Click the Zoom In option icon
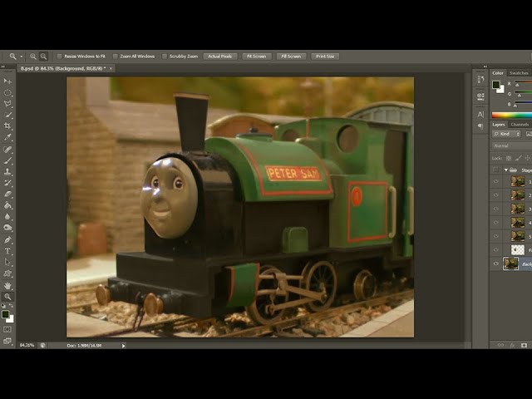The width and height of the screenshot is (532, 399). pyautogui.click(x=33, y=57)
